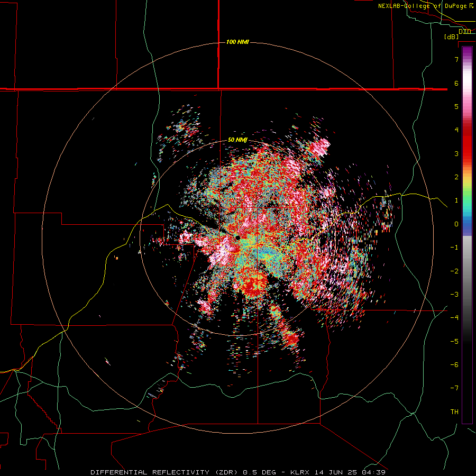Click the -1 tick label on scale
Image resolution: width=476 pixels, height=476 pixels.
point(454,248)
